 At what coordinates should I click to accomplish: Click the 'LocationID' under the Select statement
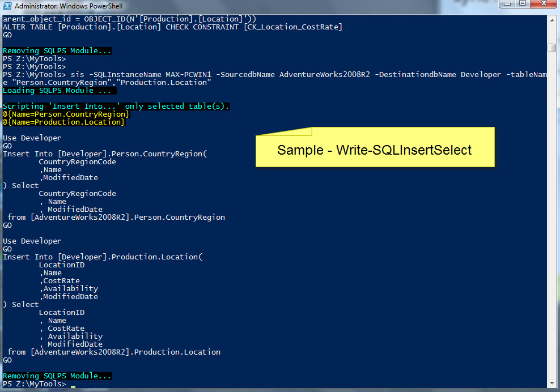[x=62, y=312]
